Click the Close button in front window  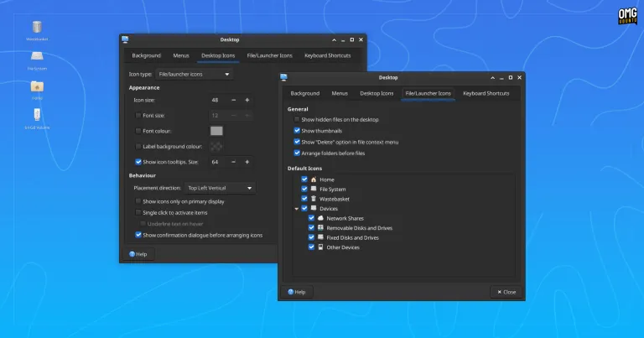coord(506,292)
